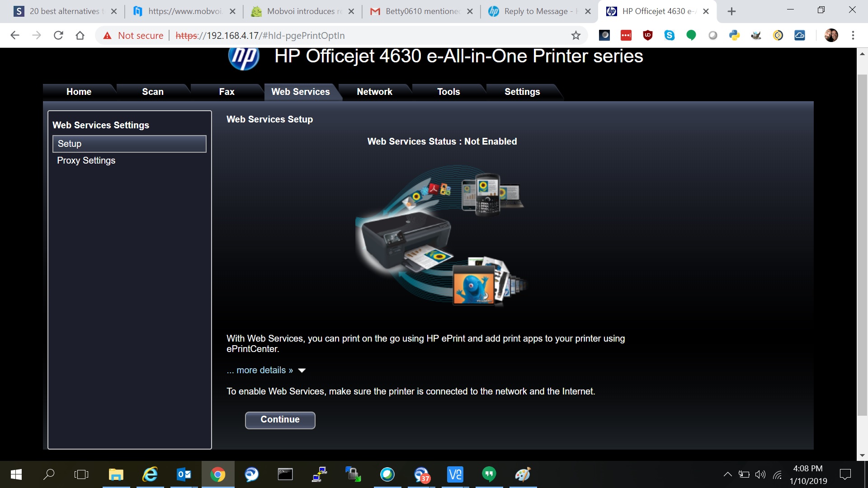Viewport: 868px width, 488px height.
Task: Open the Scan tab
Action: coord(152,92)
